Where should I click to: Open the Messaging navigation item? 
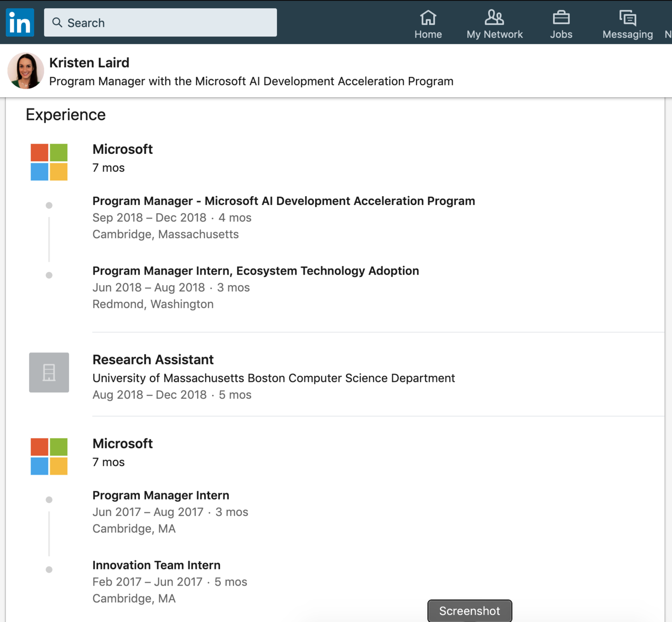tap(628, 25)
